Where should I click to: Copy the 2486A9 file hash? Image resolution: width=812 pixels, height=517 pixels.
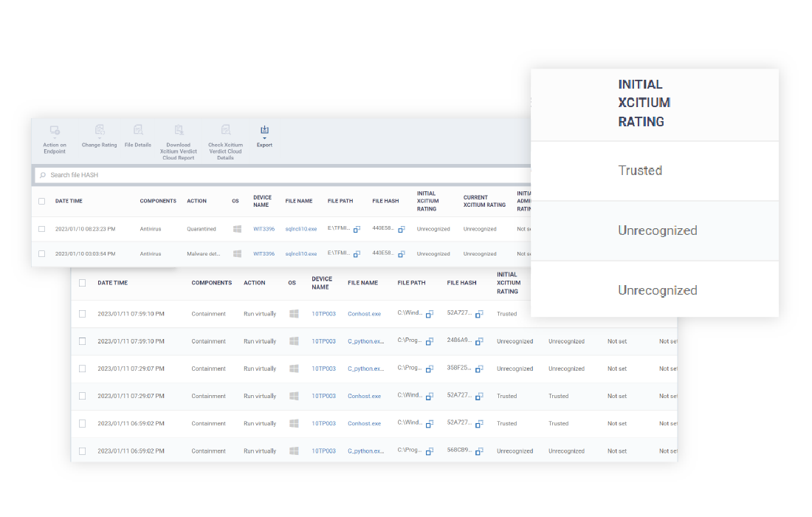click(479, 341)
